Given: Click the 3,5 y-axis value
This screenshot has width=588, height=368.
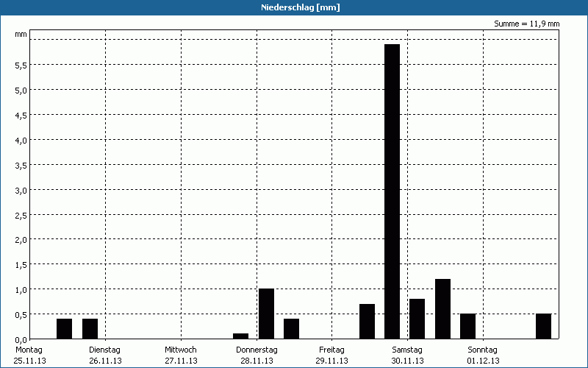Looking at the screenshot, I should (21, 165).
